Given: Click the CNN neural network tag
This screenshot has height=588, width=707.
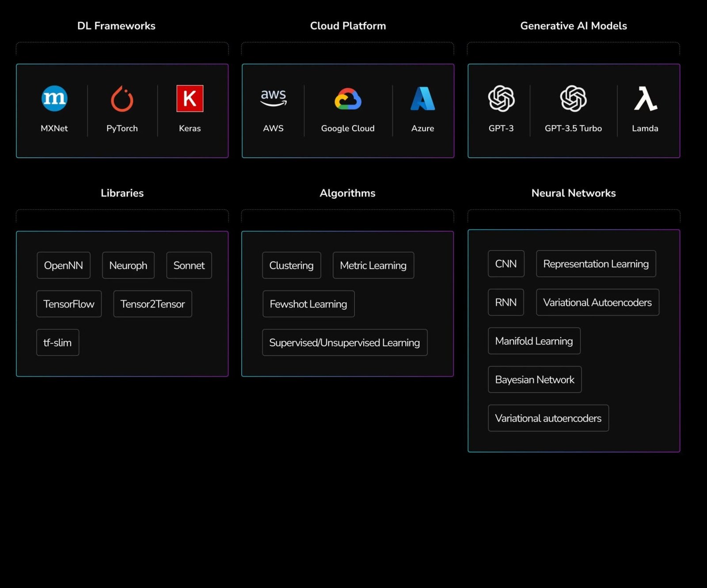Looking at the screenshot, I should 506,263.
